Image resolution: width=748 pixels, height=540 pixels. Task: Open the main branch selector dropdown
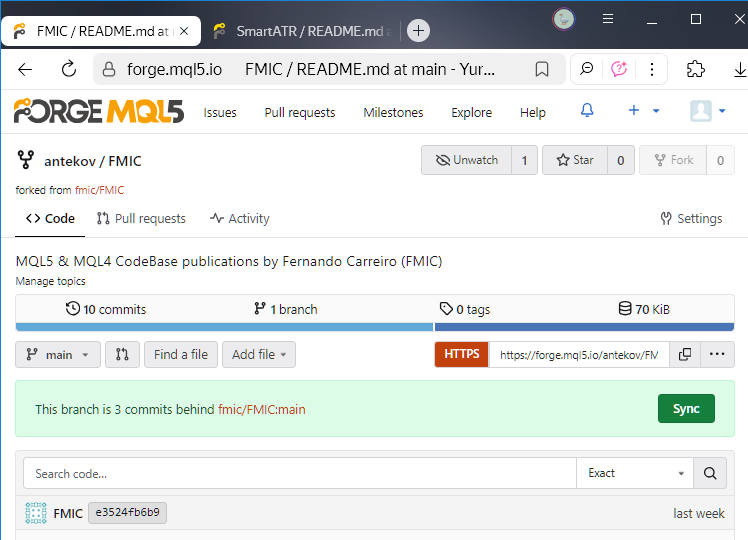[58, 354]
